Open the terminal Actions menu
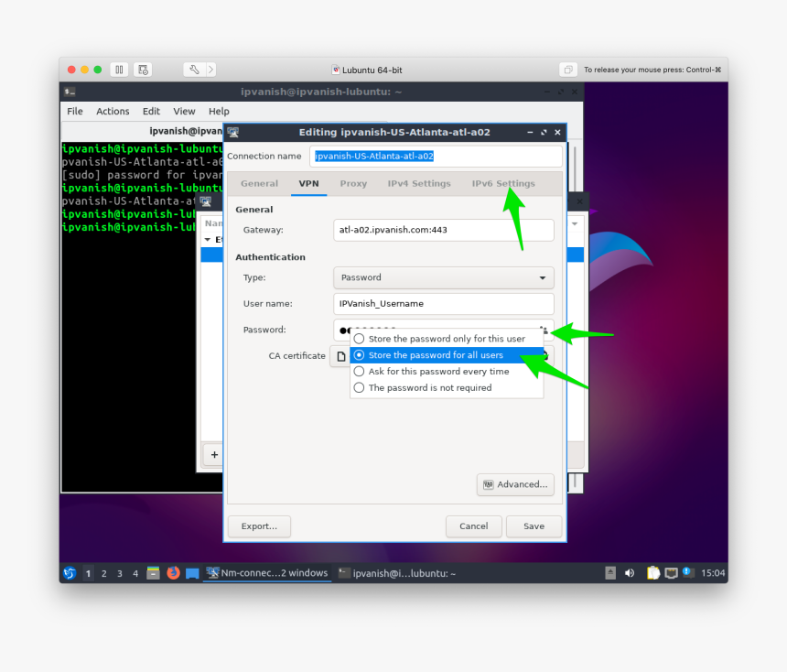787x672 pixels. [x=113, y=112]
